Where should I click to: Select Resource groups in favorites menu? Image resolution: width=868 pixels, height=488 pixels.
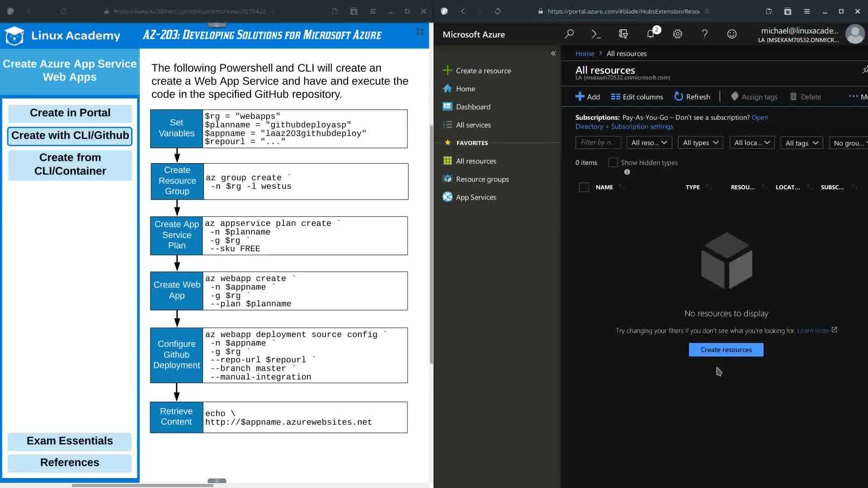point(482,179)
